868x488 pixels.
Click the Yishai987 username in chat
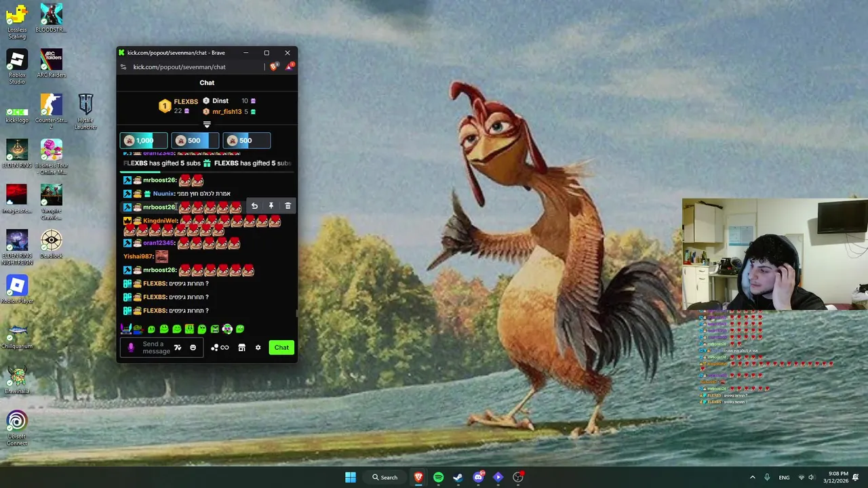(138, 256)
